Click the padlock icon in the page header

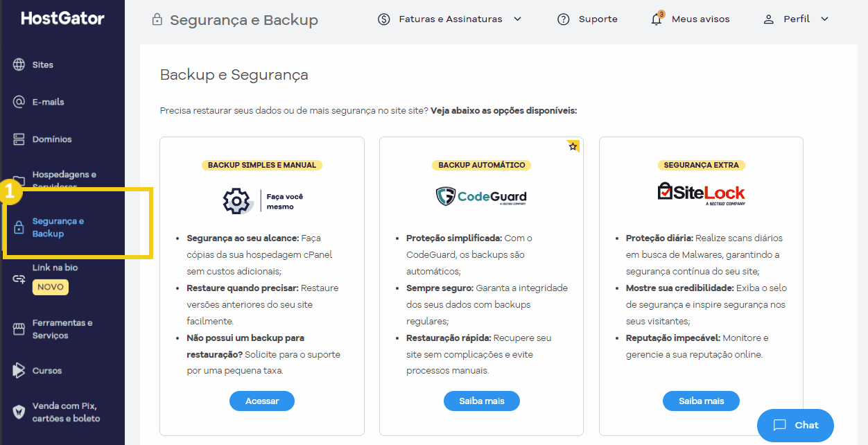[157, 19]
